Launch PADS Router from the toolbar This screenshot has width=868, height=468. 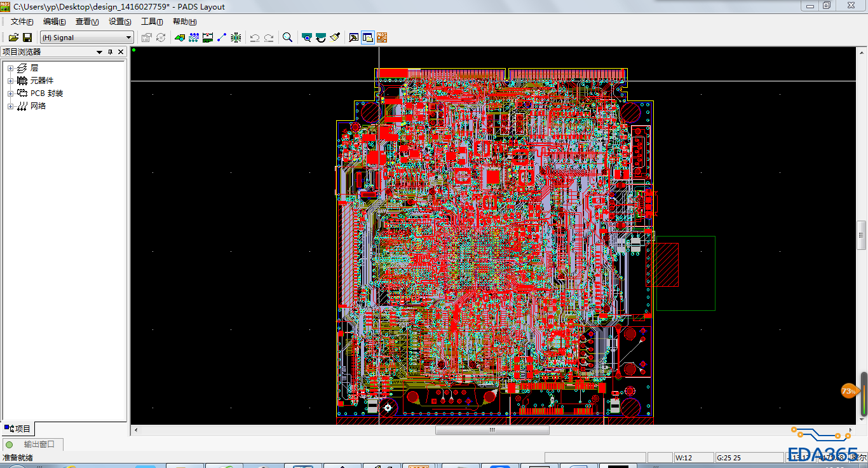[382, 38]
